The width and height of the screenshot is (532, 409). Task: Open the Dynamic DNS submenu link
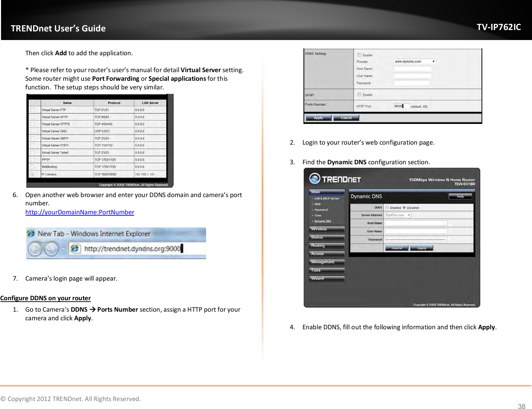coord(322,221)
